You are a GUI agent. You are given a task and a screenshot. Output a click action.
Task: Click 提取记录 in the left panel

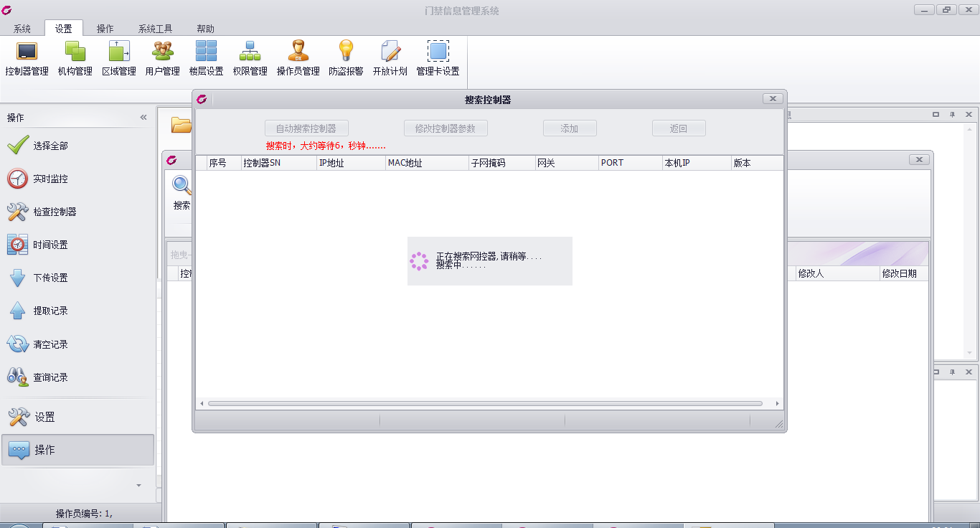point(50,311)
